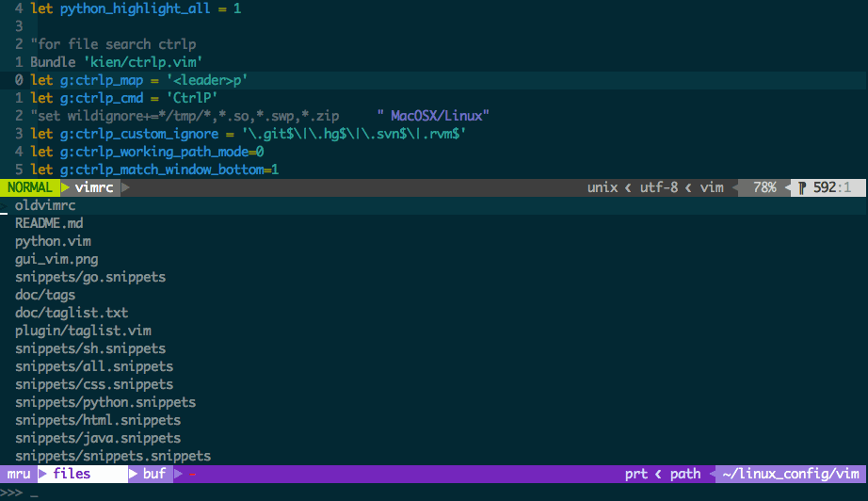Click the CtrlP prompt input line
The image size is (868, 501).
tap(188, 492)
